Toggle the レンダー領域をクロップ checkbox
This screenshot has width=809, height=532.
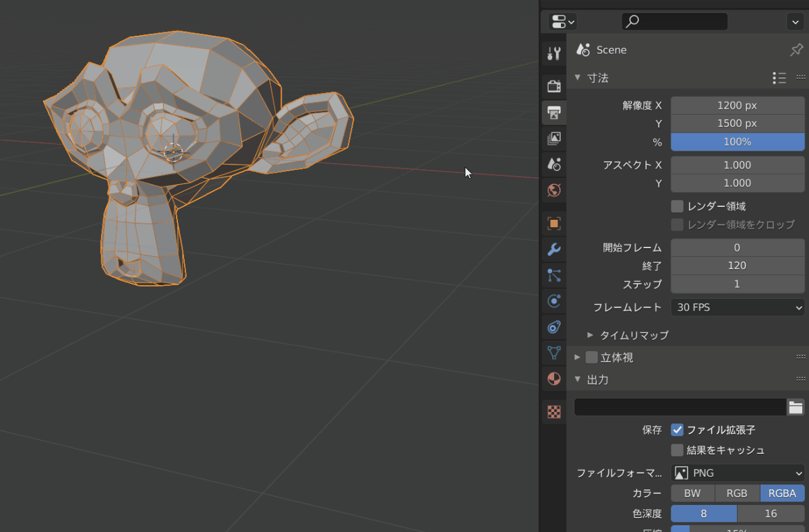pos(678,225)
